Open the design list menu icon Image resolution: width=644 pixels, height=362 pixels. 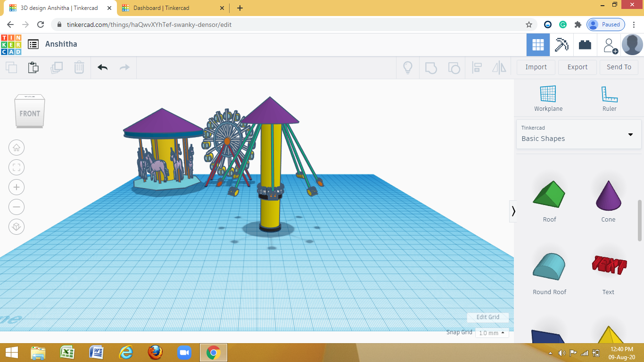33,44
